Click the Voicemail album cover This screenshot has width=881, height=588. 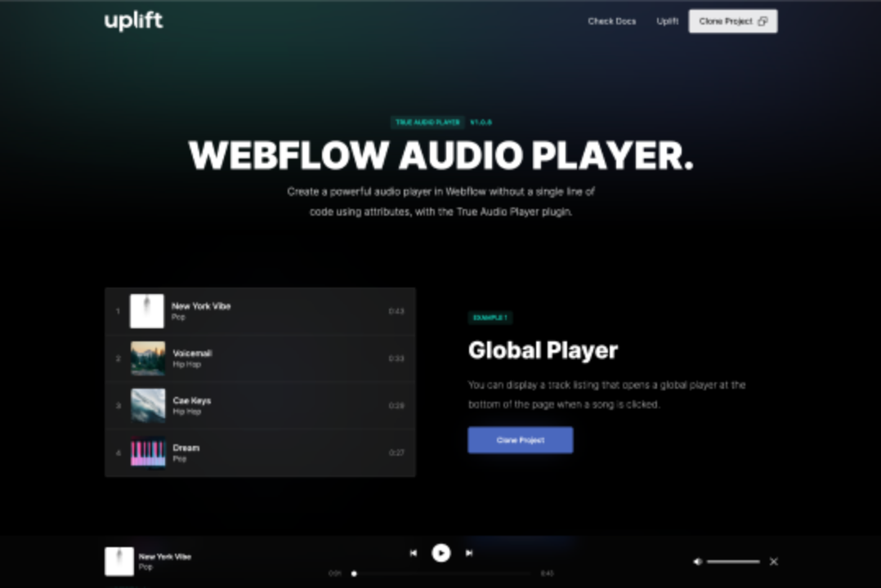(x=148, y=359)
